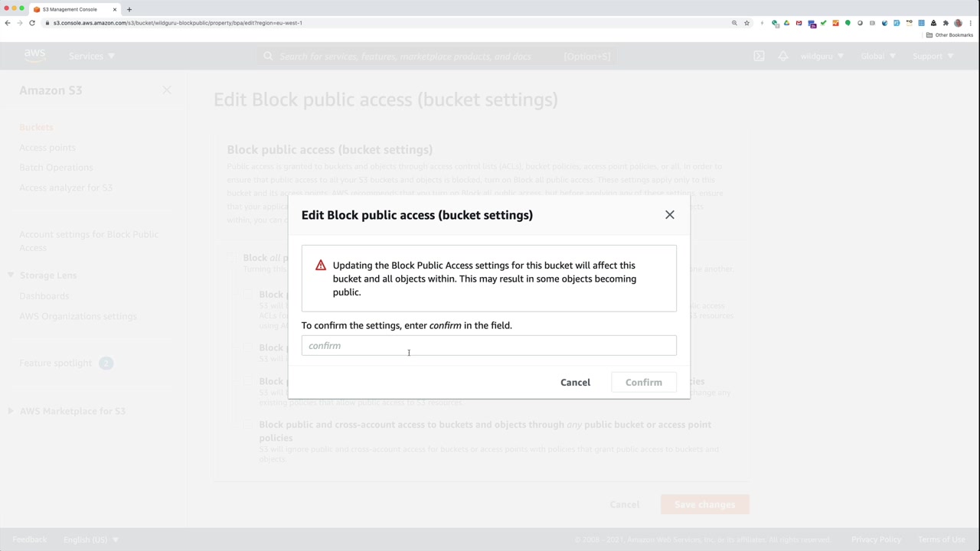
Task: Select the S3 Management Console tab
Action: coord(74,9)
